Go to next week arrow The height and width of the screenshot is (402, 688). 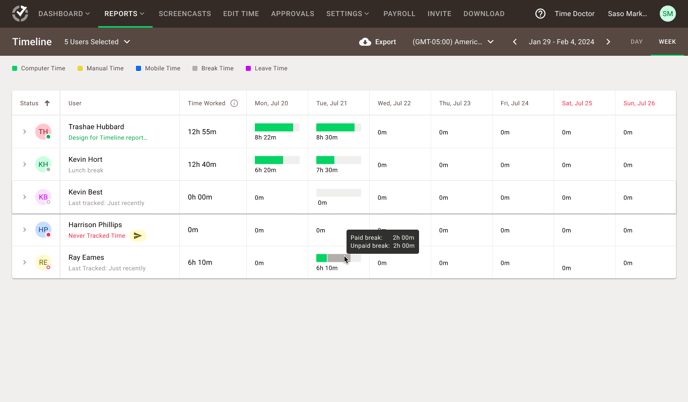point(608,42)
